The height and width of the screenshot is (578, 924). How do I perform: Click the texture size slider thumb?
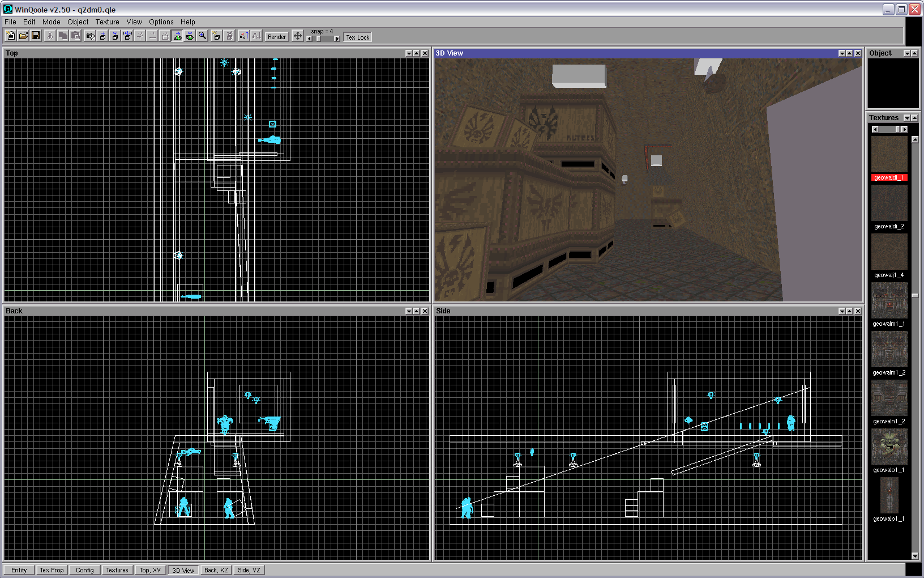(x=897, y=130)
